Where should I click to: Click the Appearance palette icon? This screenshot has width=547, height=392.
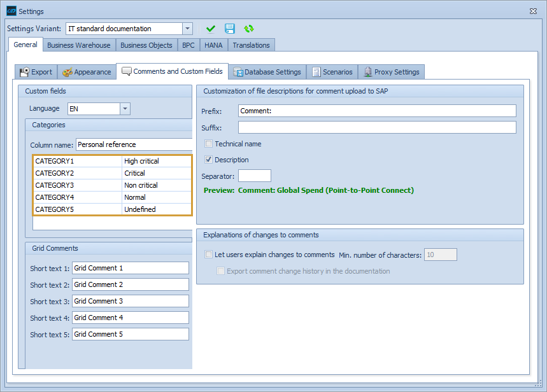(x=66, y=71)
